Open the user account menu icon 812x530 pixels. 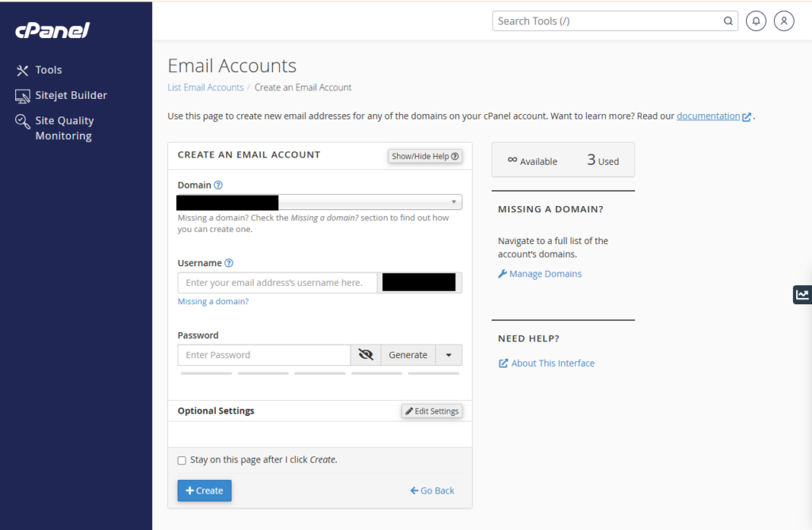[784, 21]
